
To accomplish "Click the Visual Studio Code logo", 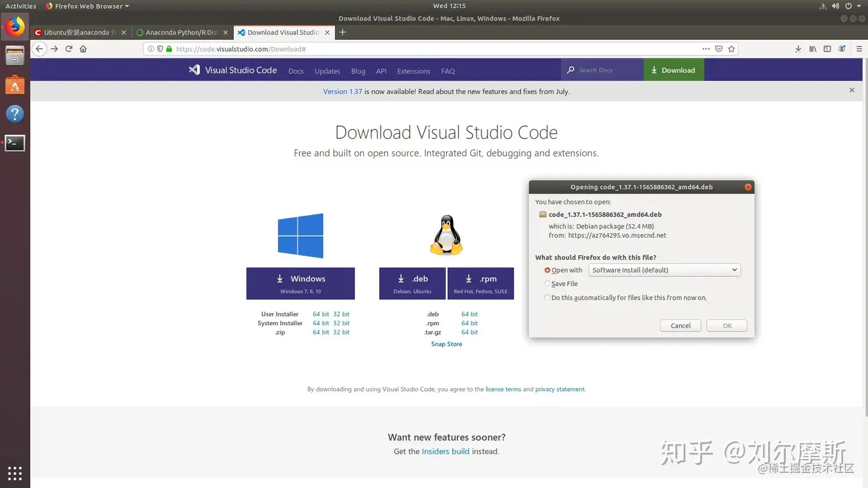I will pyautogui.click(x=233, y=70).
